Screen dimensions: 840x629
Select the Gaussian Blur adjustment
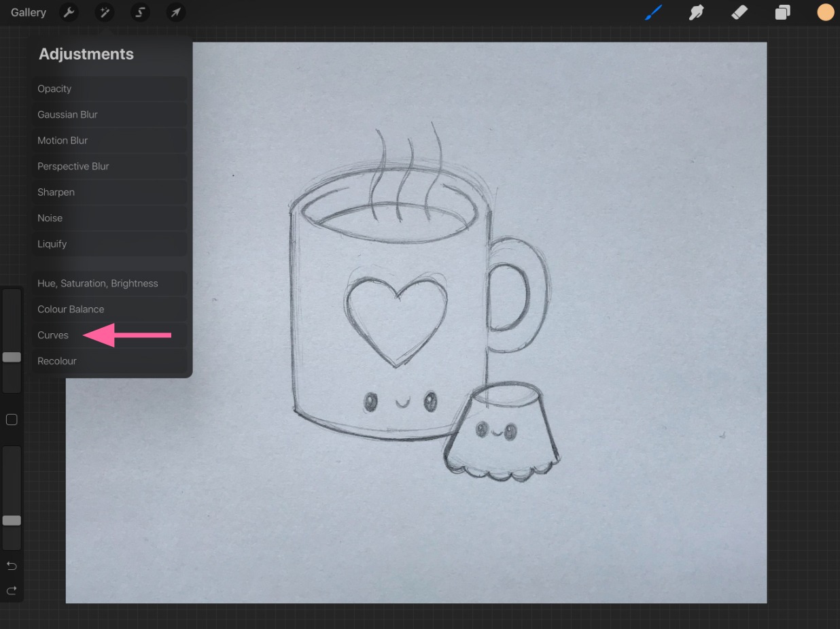coord(68,114)
